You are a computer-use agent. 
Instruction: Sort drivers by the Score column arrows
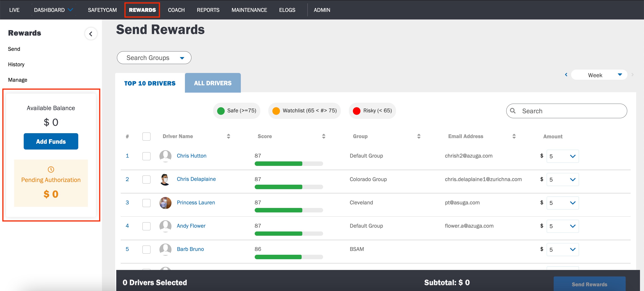pyautogui.click(x=324, y=136)
